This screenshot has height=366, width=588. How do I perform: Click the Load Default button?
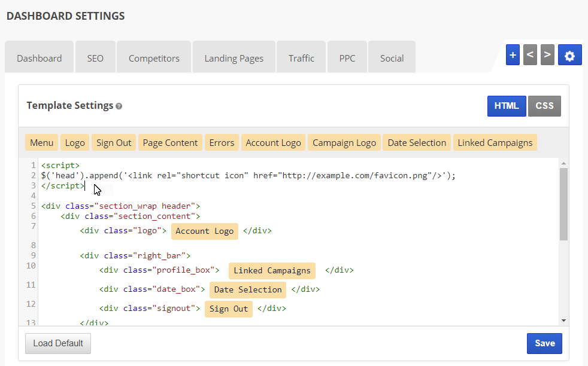pyautogui.click(x=58, y=343)
